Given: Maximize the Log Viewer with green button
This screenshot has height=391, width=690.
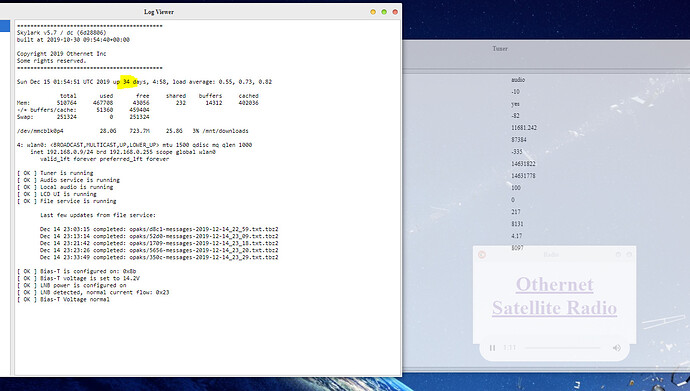Looking at the screenshot, I should 384,12.
